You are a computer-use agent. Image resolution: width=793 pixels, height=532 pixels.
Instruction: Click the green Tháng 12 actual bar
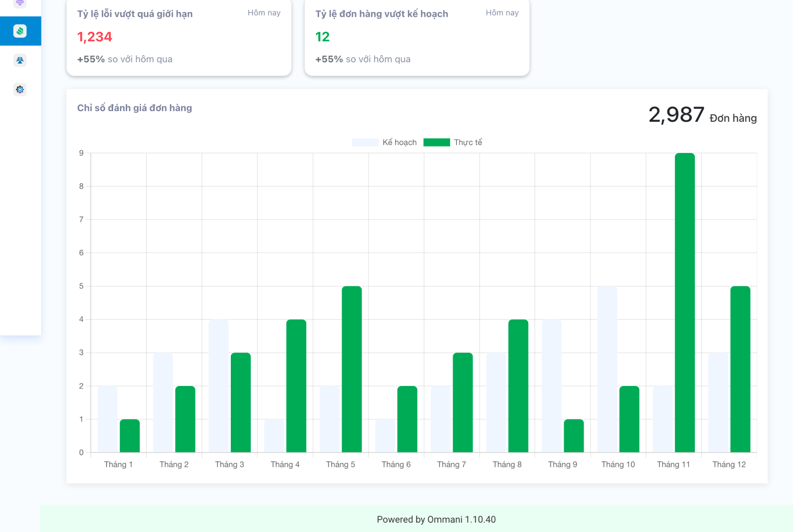tap(740, 369)
